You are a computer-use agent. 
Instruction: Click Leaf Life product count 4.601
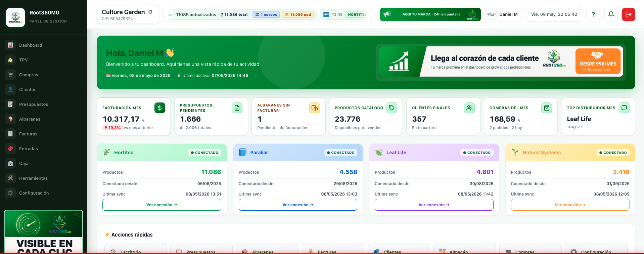pyautogui.click(x=485, y=172)
